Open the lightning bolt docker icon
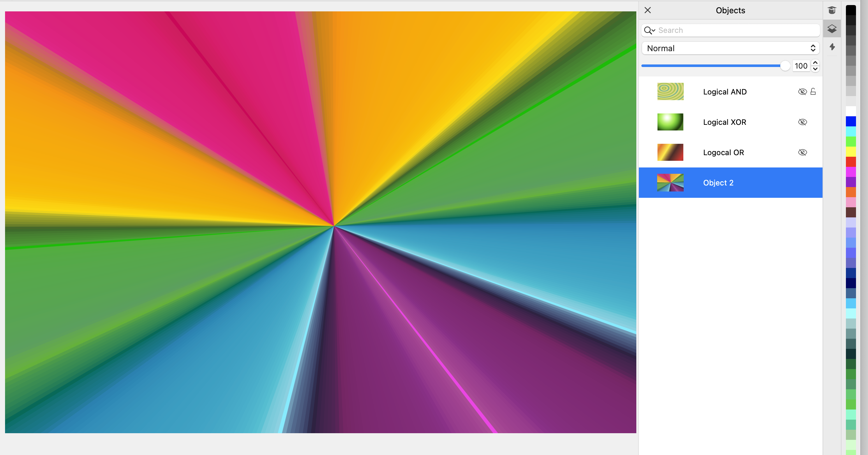 click(832, 47)
